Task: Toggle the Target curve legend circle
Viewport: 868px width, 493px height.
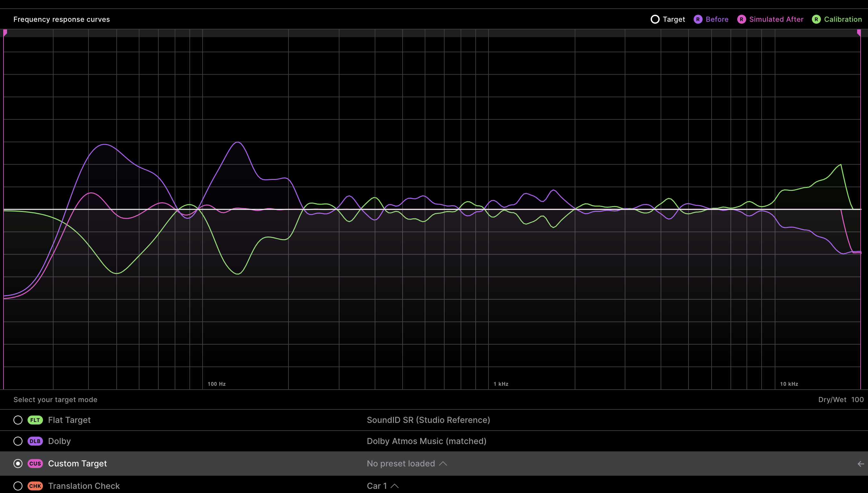Action: coord(655,19)
